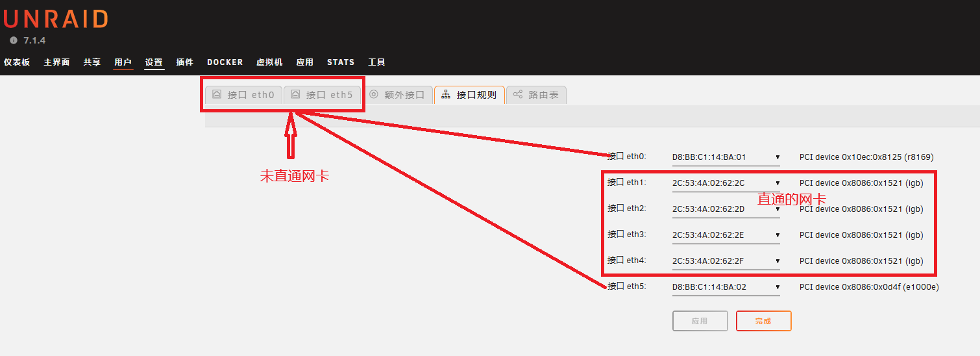Switch to the 接口 eth5 tab
The image size is (980, 356).
pyautogui.click(x=323, y=95)
